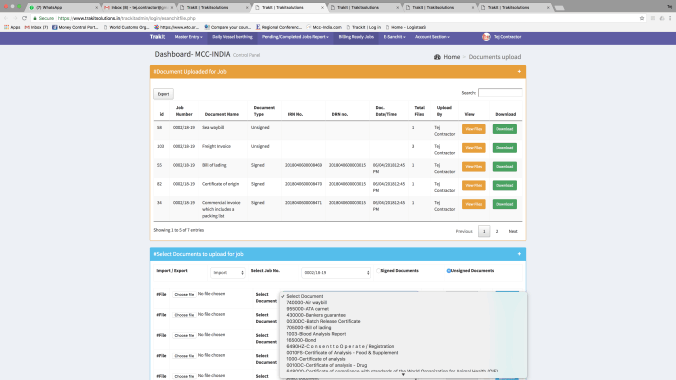The image size is (676, 380).
Task: Open Billing Ready Jobs page
Action: coord(356,37)
